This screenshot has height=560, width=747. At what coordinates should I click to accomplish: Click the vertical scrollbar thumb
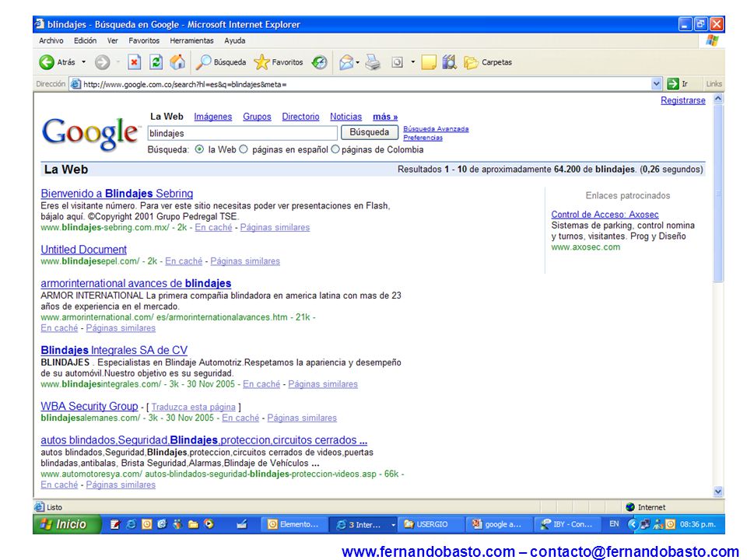[x=718, y=193]
